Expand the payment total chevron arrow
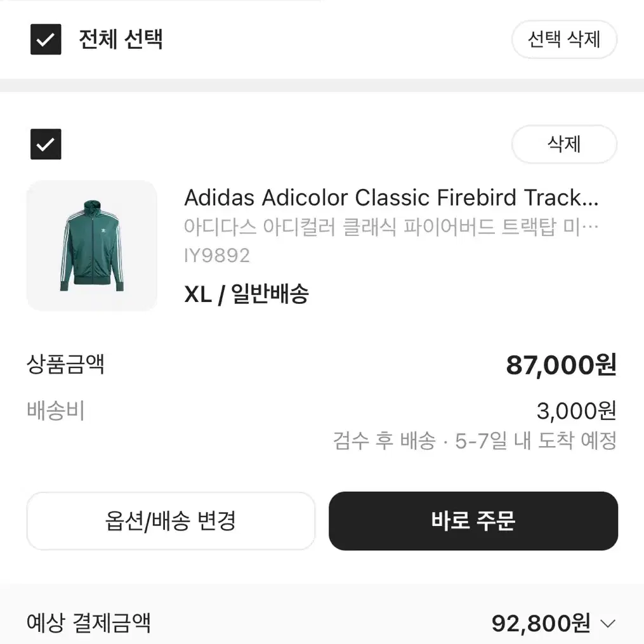 click(608, 624)
